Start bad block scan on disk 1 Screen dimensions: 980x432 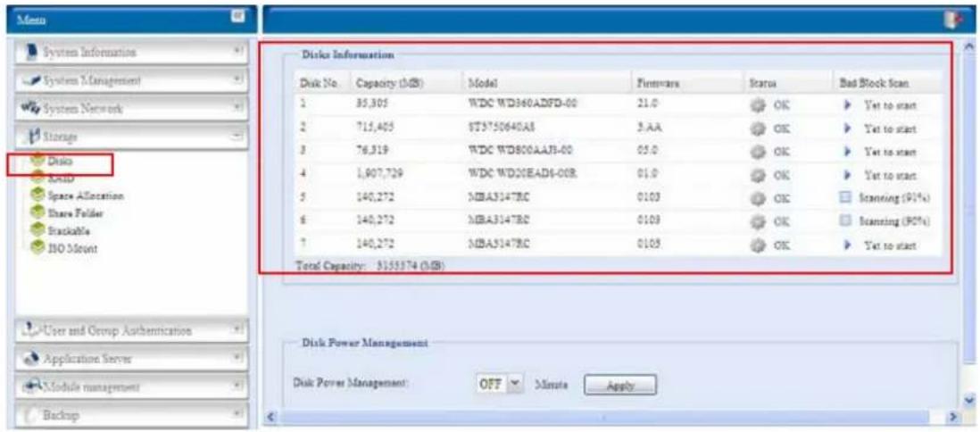coord(848,105)
